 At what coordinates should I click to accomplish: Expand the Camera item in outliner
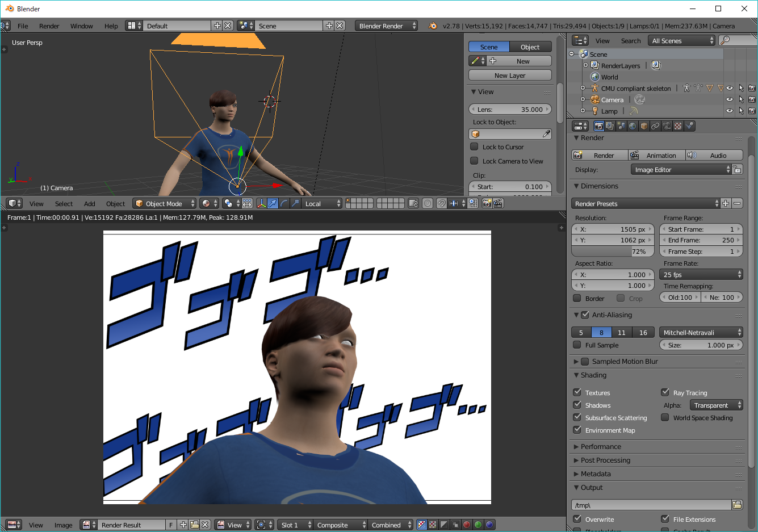click(x=583, y=99)
